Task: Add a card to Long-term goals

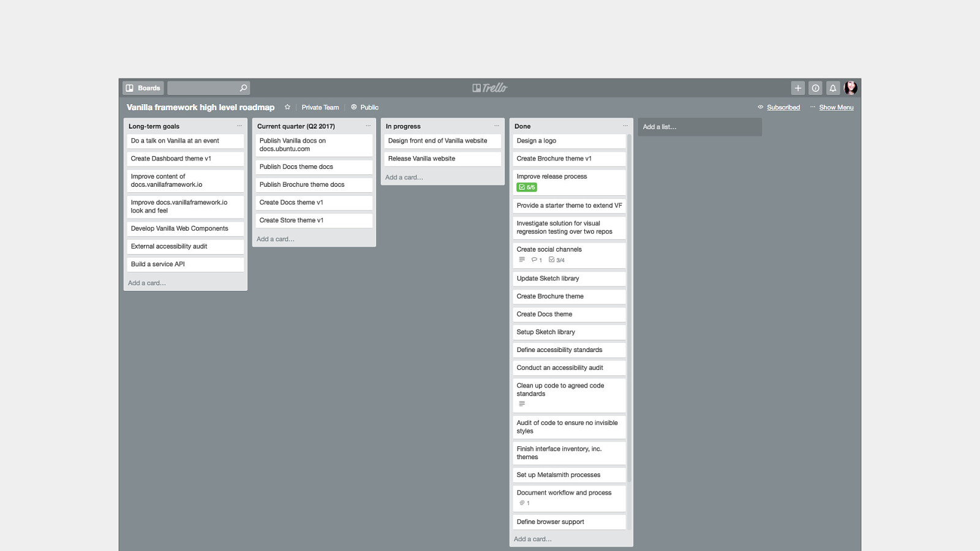Action: coord(147,283)
